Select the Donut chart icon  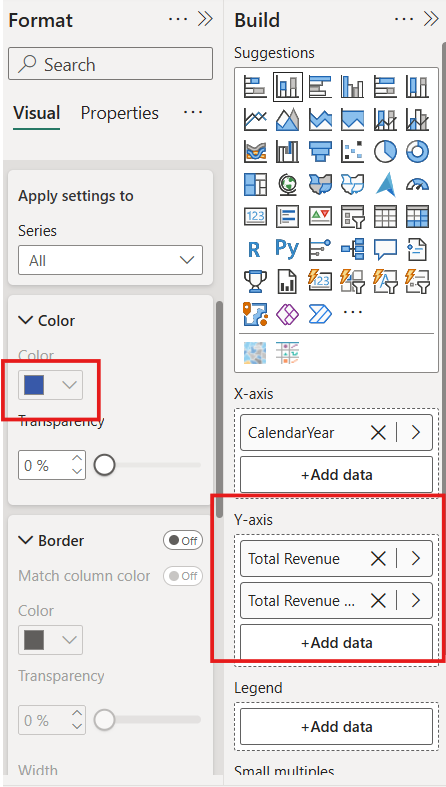point(417,151)
